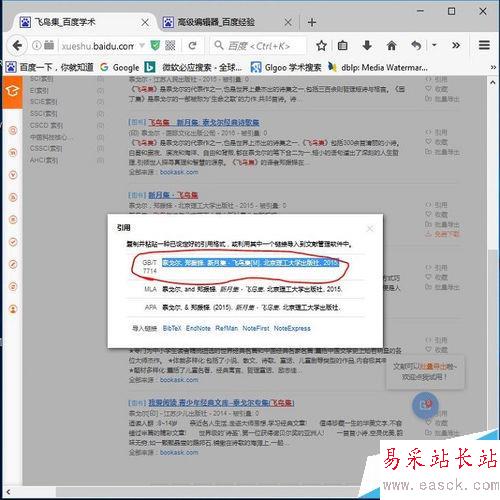Image resolution: width=500 pixels, height=500 pixels.
Task: Export citation via NoteFirst link
Action: point(256,328)
